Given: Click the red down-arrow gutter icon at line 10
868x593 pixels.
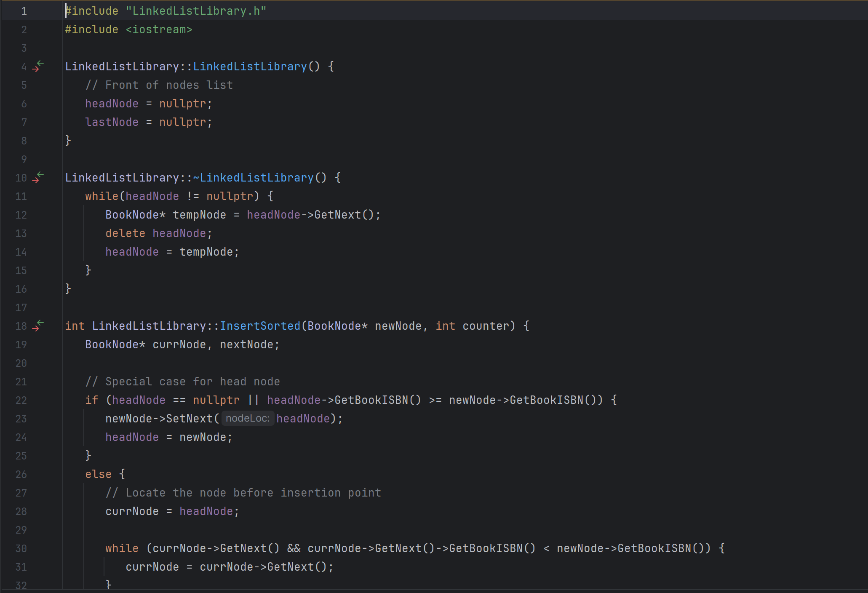Looking at the screenshot, I should point(36,180).
